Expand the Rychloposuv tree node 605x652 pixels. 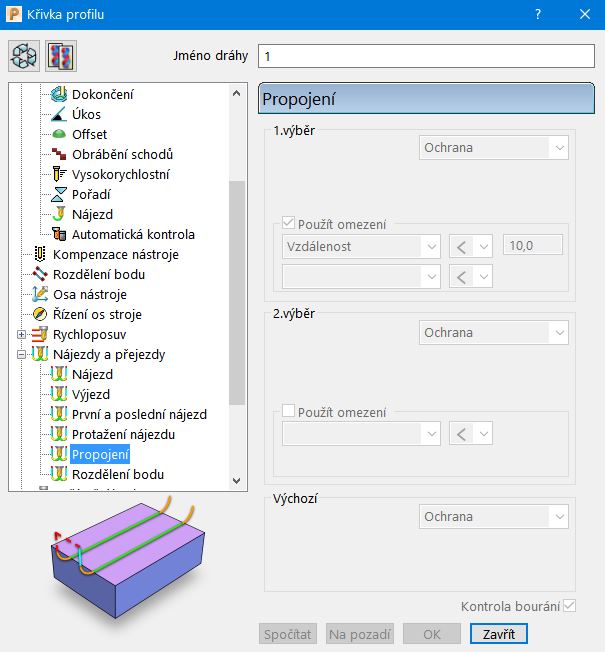click(21, 334)
